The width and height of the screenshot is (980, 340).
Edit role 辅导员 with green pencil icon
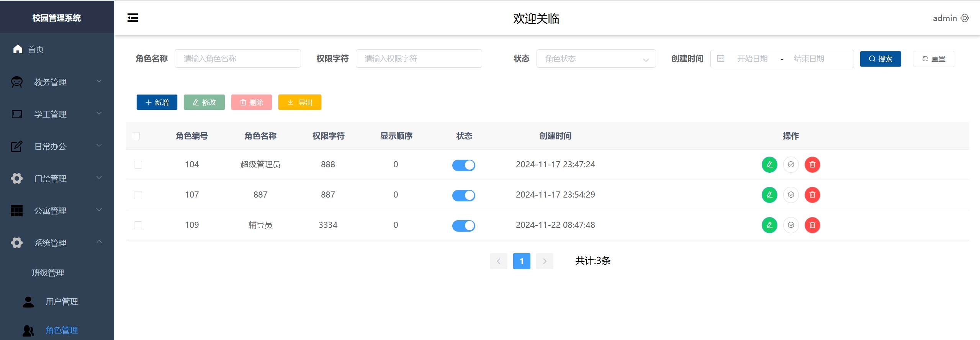coord(769,225)
